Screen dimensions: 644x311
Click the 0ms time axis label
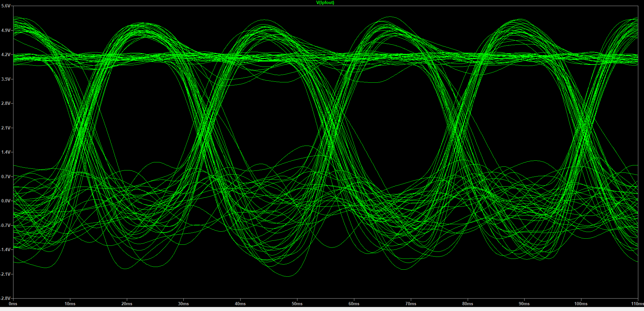(x=13, y=304)
